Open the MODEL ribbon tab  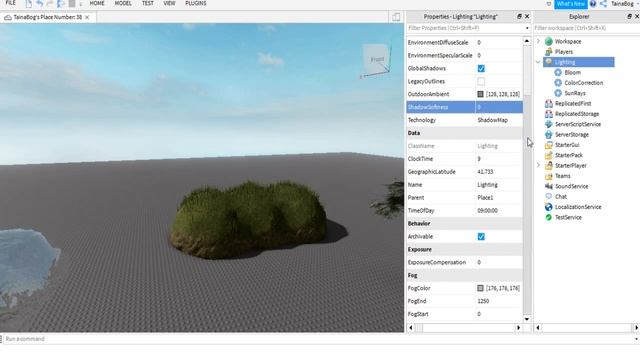pyautogui.click(x=123, y=3)
